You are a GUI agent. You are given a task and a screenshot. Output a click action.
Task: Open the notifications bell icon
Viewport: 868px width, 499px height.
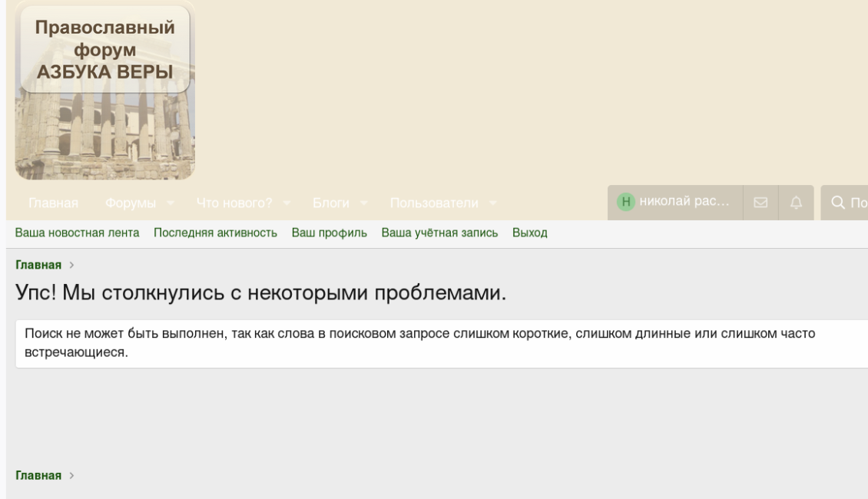click(796, 203)
